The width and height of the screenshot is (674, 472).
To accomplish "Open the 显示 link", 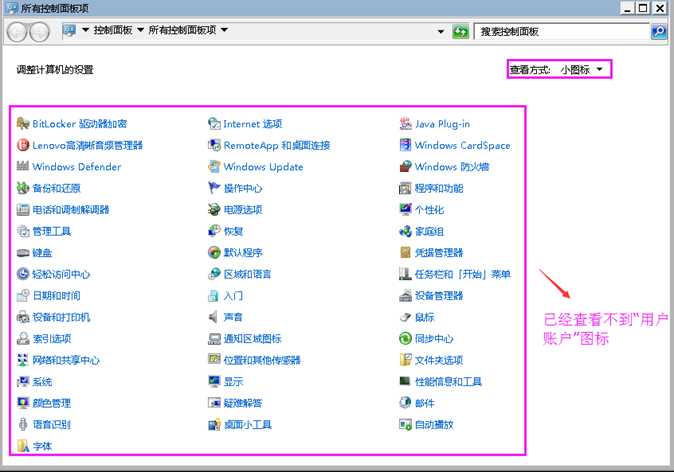I will [x=233, y=382].
